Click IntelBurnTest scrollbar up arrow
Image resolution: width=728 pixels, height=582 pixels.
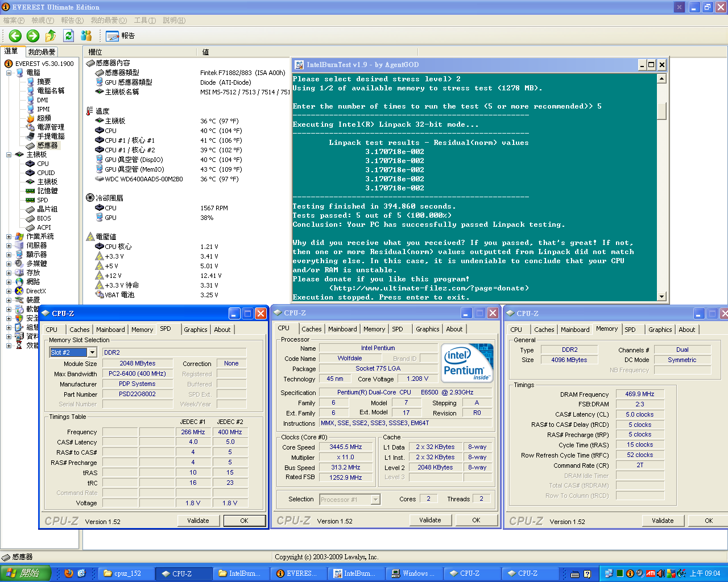tap(661, 78)
